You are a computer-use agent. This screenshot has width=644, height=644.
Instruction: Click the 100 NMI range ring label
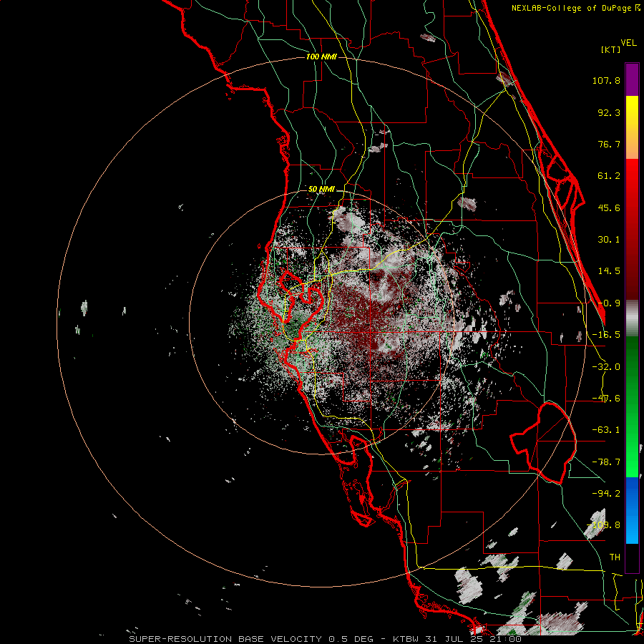pos(321,57)
